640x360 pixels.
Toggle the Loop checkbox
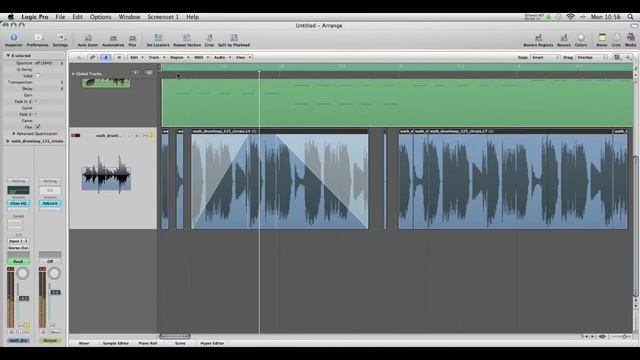(38, 76)
